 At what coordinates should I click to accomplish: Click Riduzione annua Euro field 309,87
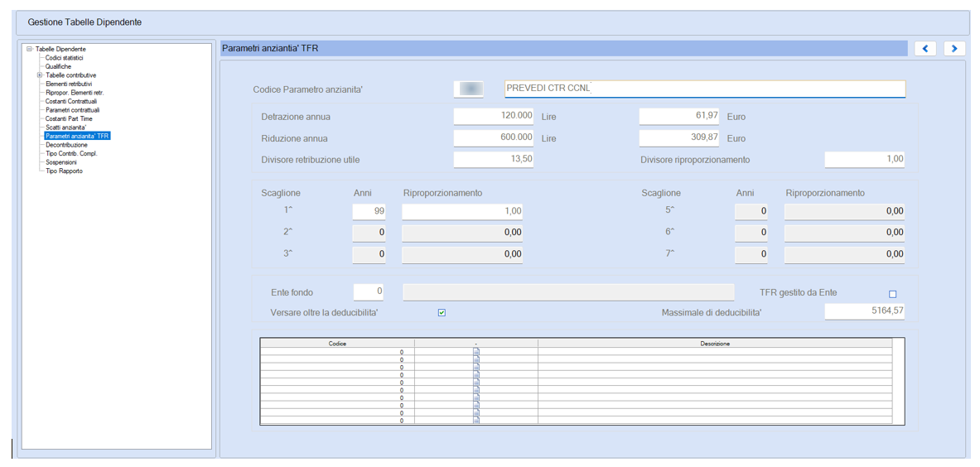coord(679,138)
